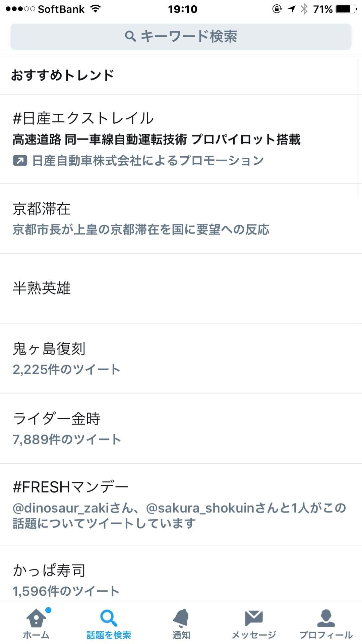View the ライダー金時 trend tweets
Viewport: 362px width, 644px height.
(x=181, y=429)
